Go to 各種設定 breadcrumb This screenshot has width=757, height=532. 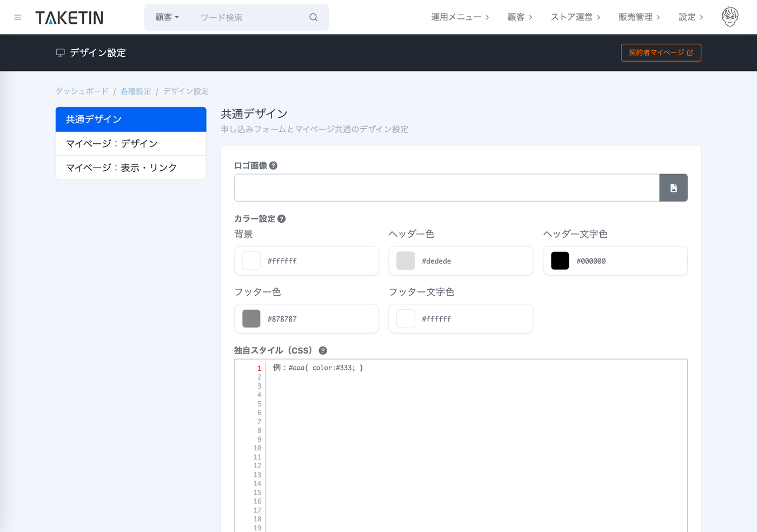tap(136, 91)
